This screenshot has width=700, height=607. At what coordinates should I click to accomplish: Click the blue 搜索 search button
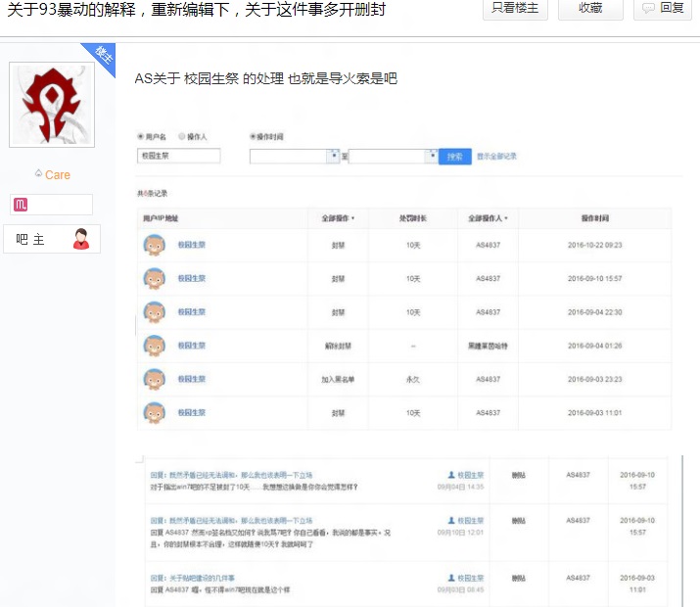[x=455, y=157]
